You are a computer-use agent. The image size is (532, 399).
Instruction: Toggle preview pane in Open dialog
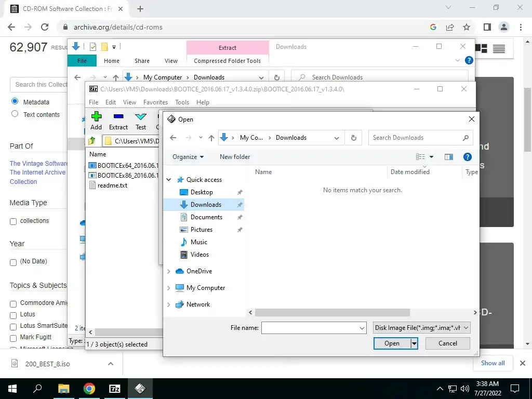[448, 157]
